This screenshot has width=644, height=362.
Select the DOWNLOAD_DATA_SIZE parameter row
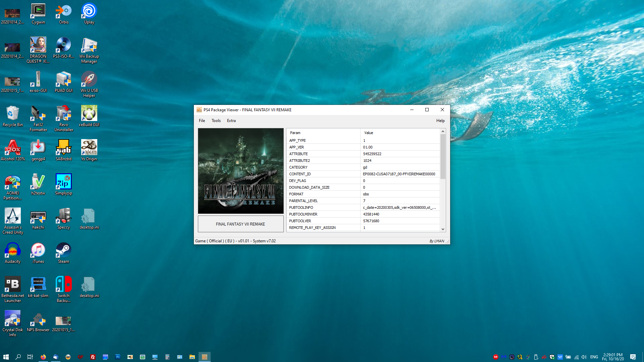point(363,187)
